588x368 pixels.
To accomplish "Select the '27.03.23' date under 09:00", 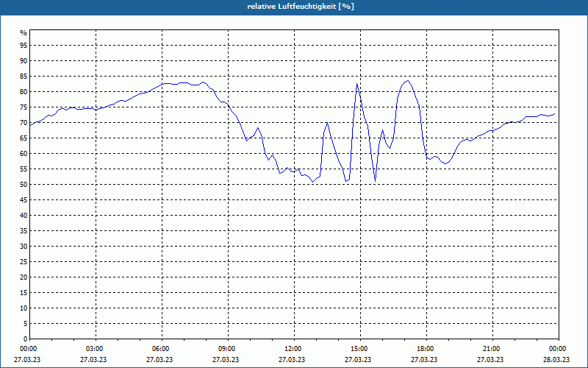I will [x=226, y=359].
